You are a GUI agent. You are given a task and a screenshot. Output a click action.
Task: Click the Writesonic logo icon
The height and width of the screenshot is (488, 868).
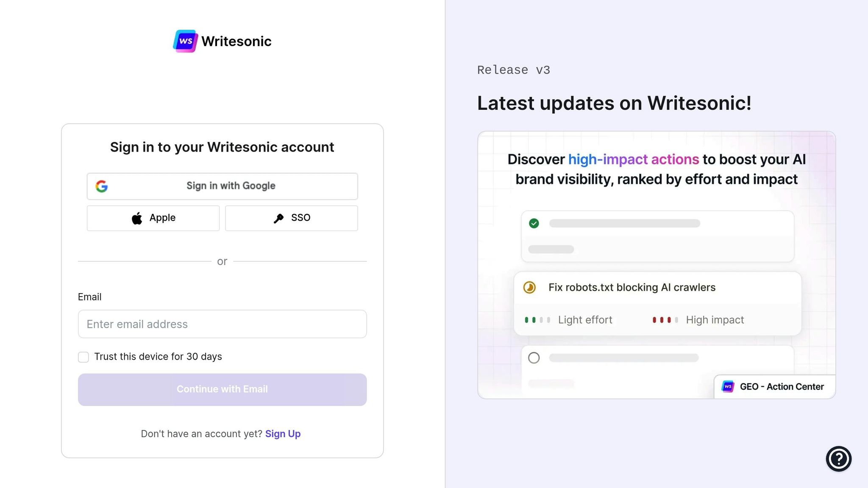pyautogui.click(x=186, y=41)
